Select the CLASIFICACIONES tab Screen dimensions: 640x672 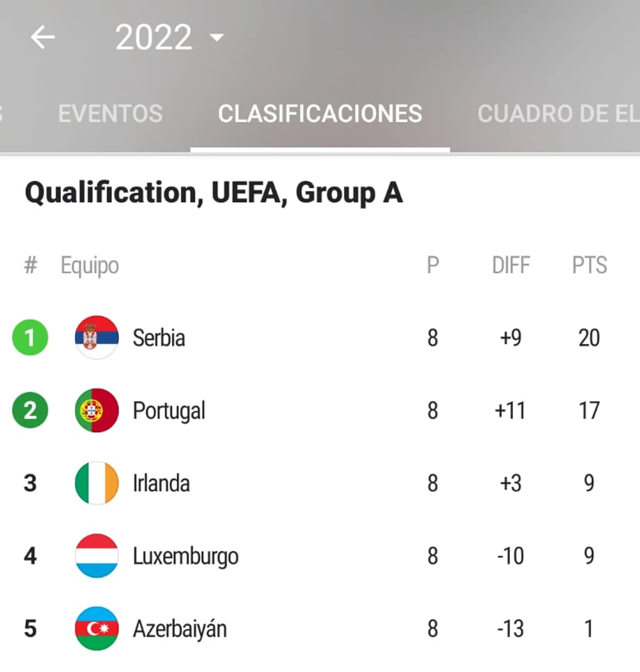coord(320,114)
